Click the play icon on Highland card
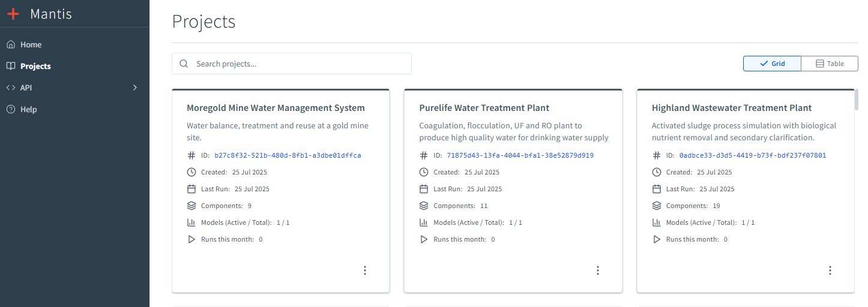Image resolution: width=868 pixels, height=307 pixels. coord(657,239)
